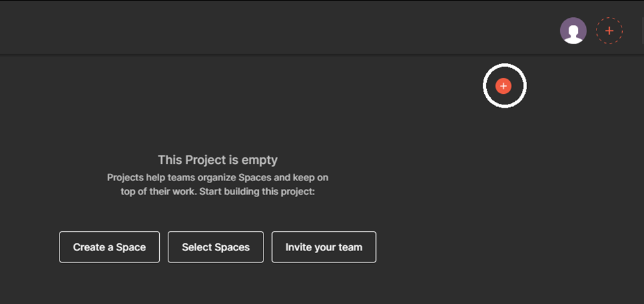The image size is (644, 304).
Task: Click the Create a Space button
Action: coord(110,247)
